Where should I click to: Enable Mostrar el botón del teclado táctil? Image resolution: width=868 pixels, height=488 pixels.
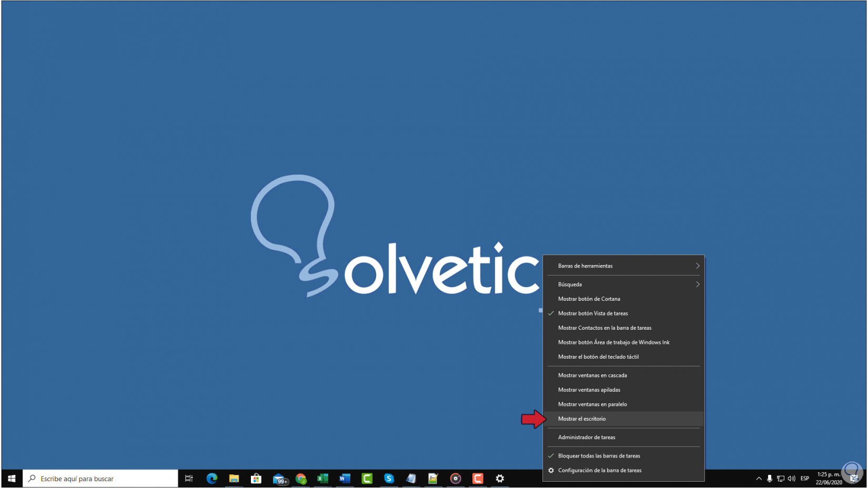[x=623, y=357]
